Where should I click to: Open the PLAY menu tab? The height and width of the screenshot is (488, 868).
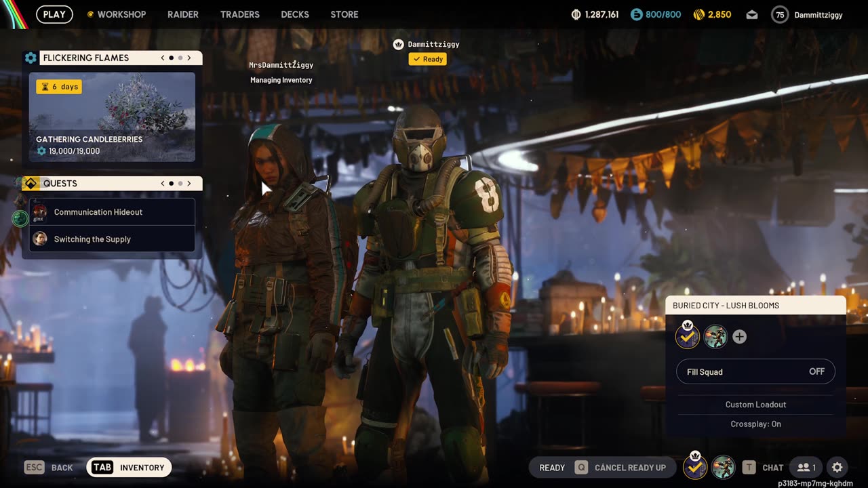(54, 14)
